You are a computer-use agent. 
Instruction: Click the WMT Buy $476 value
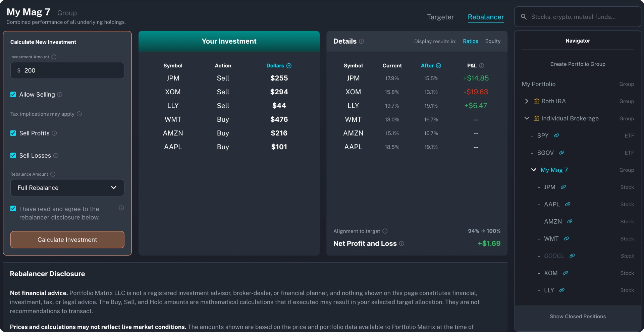(x=279, y=119)
